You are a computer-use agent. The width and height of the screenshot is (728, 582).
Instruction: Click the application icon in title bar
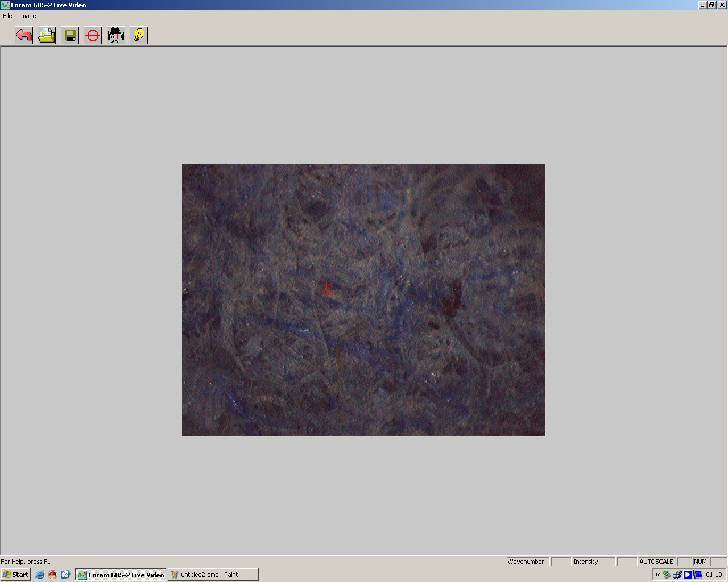(5, 5)
